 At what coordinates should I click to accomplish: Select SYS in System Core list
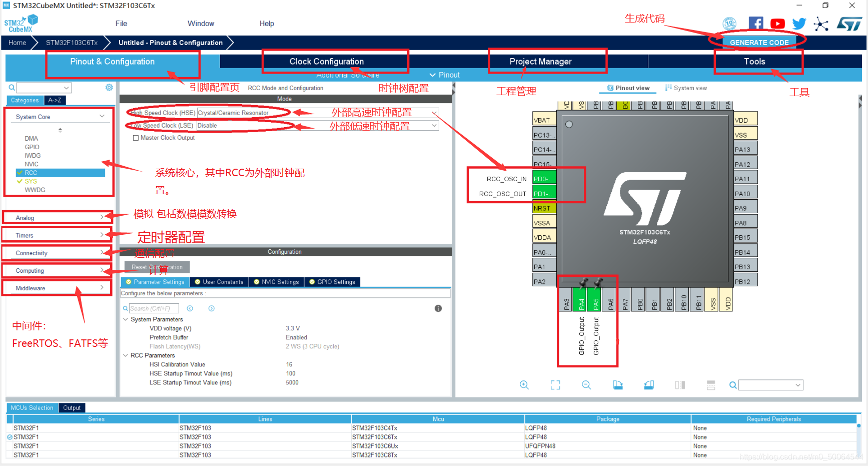31,181
